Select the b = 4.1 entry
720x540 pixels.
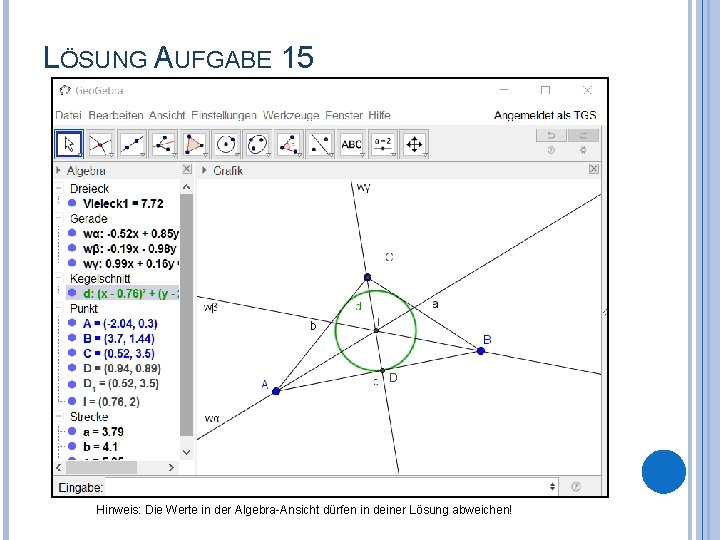100,446
